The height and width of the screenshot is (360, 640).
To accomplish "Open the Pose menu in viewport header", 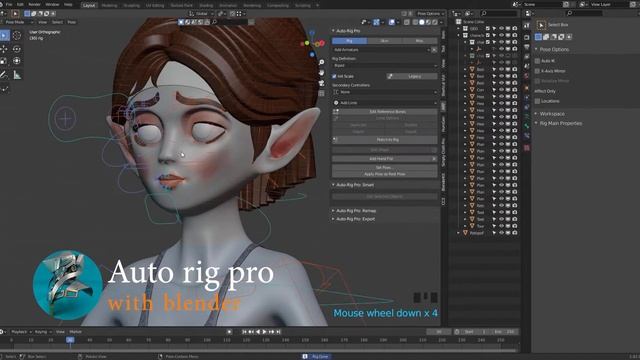I will (x=71, y=22).
